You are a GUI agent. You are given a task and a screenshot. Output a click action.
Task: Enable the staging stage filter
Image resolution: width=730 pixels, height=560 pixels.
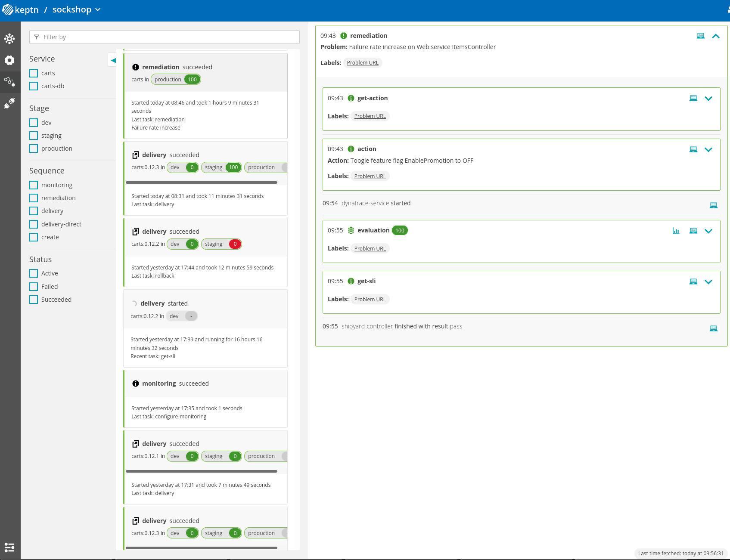[34, 136]
